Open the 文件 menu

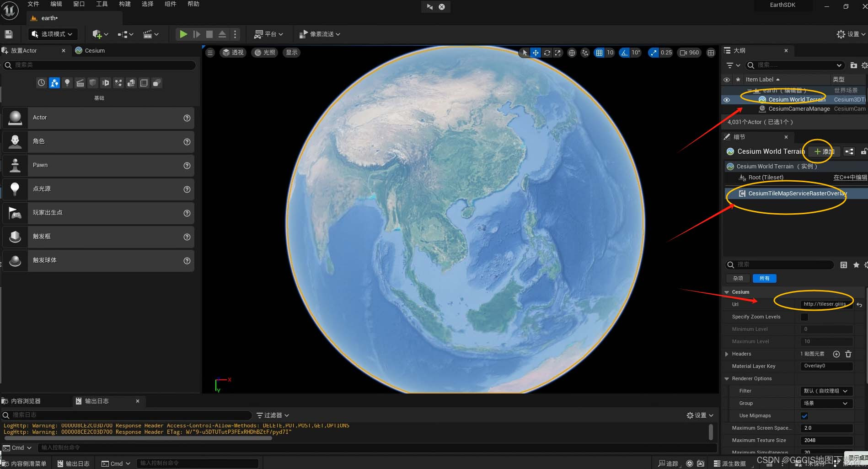point(33,4)
